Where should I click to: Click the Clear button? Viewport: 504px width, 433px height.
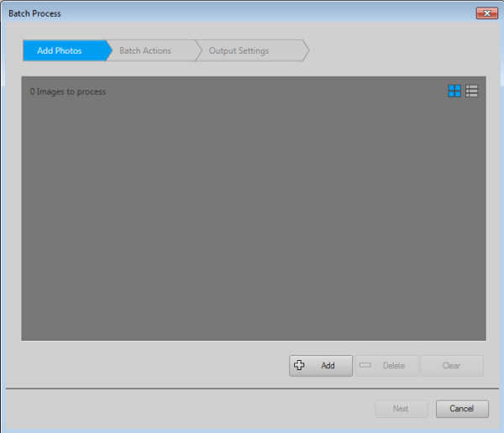click(452, 366)
